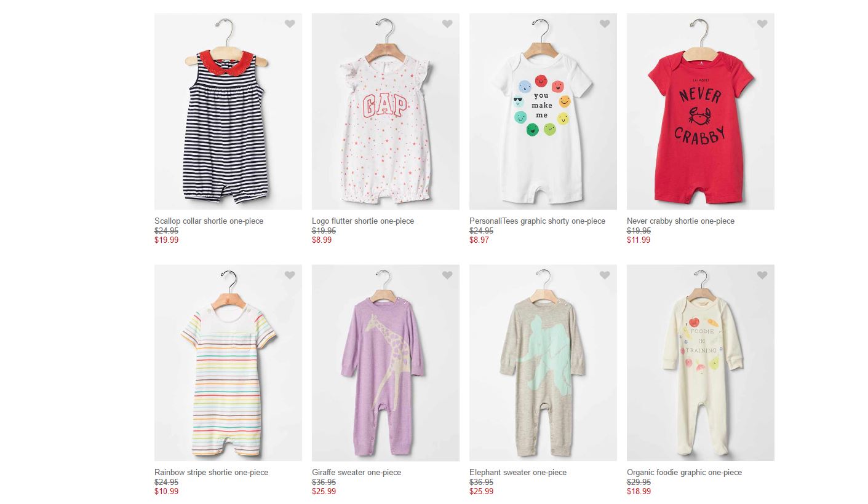Favorite the Elephant sweater one-piece heart
This screenshot has width=868, height=504.
tap(605, 275)
